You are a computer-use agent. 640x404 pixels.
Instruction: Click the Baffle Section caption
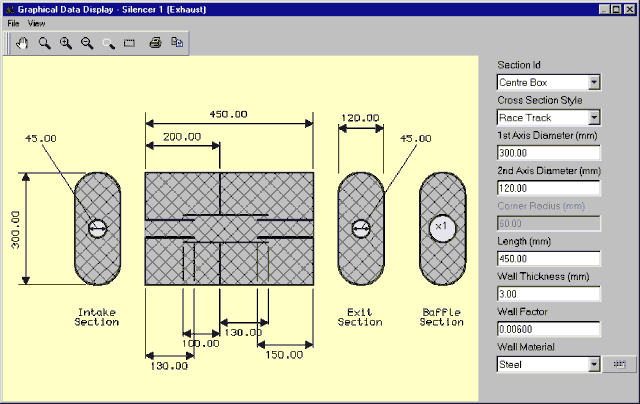click(442, 317)
